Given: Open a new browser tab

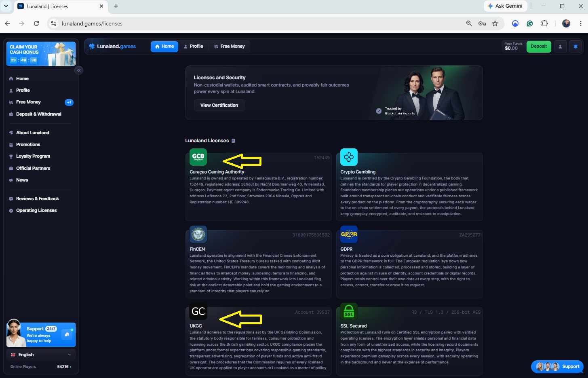Looking at the screenshot, I should pyautogui.click(x=116, y=6).
